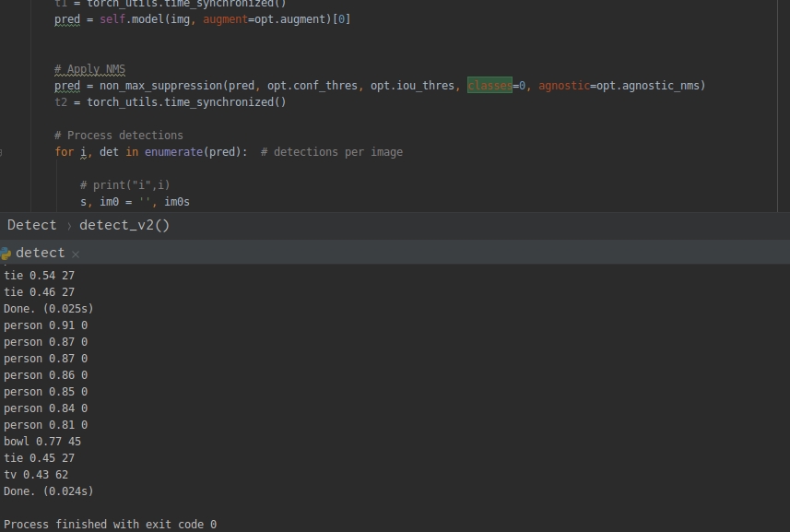This screenshot has height=532, width=790.
Task: Click the Python icon on detect tab
Action: (6, 254)
